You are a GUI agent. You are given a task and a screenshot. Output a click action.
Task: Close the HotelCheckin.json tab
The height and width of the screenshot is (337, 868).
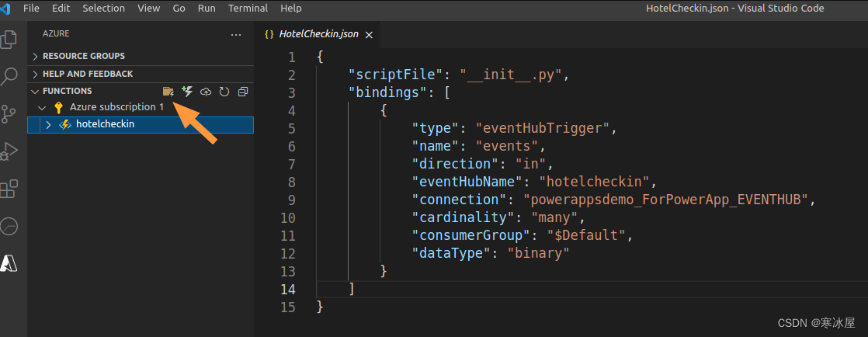click(x=369, y=34)
